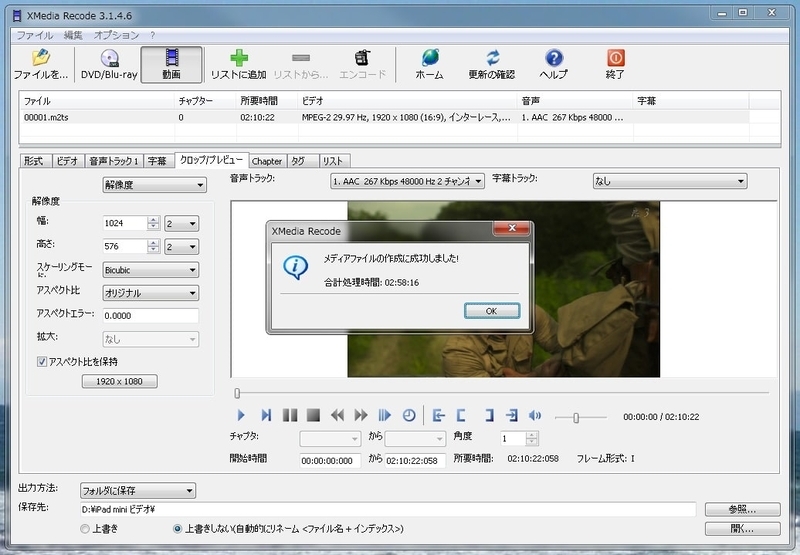Set the start bracket marker

click(461, 415)
